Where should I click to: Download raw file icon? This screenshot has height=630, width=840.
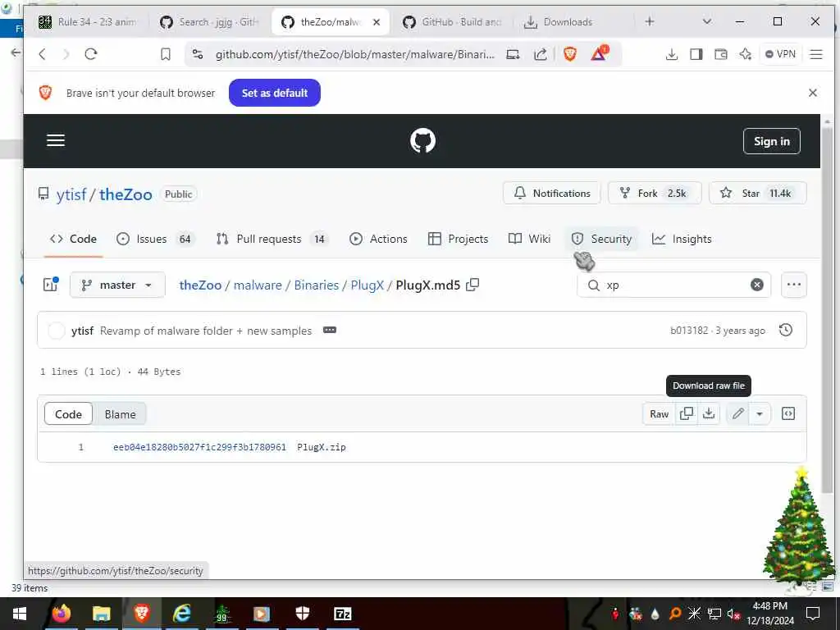(709, 413)
